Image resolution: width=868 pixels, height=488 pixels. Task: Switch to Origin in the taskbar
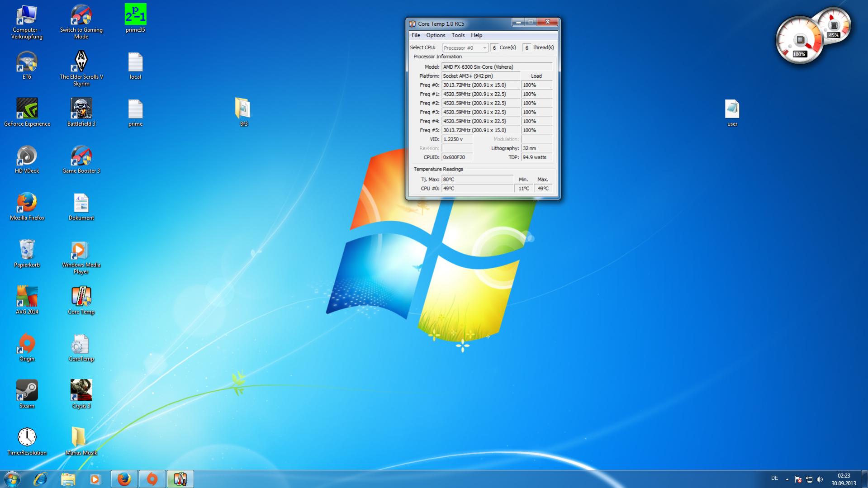pyautogui.click(x=152, y=479)
